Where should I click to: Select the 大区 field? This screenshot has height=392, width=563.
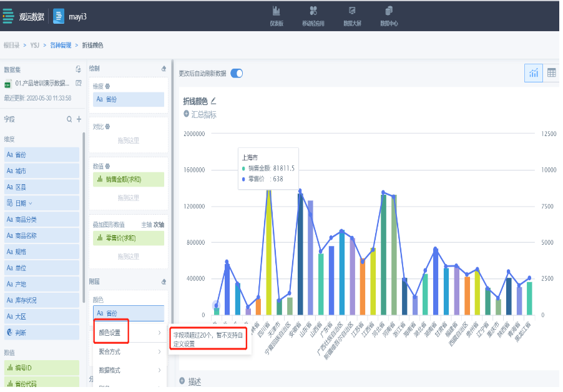point(42,316)
